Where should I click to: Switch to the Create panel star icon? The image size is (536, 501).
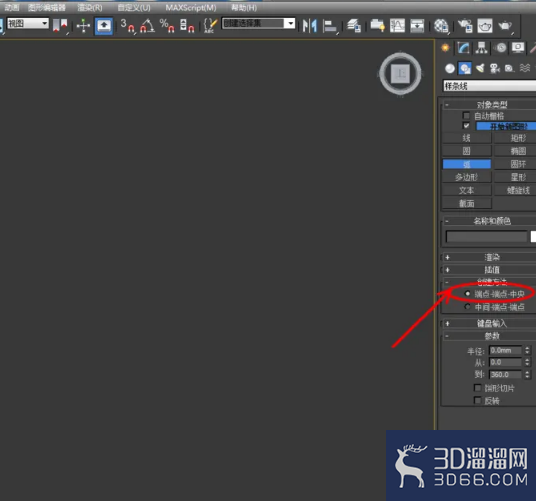pos(445,48)
